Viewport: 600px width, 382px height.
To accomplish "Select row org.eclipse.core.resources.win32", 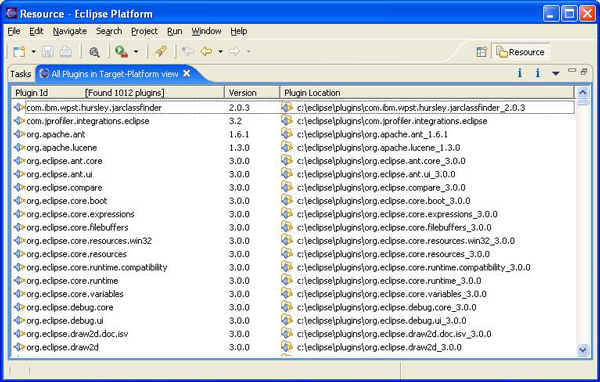I will 294,240.
